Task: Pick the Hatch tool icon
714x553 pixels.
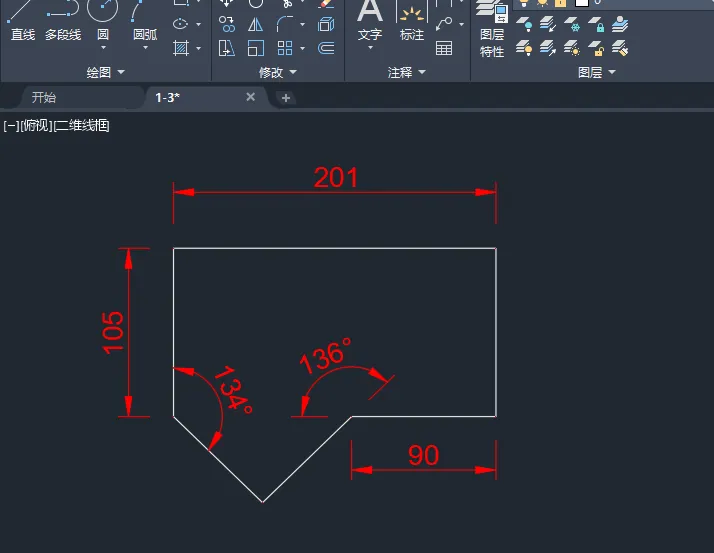Action: pyautogui.click(x=181, y=48)
